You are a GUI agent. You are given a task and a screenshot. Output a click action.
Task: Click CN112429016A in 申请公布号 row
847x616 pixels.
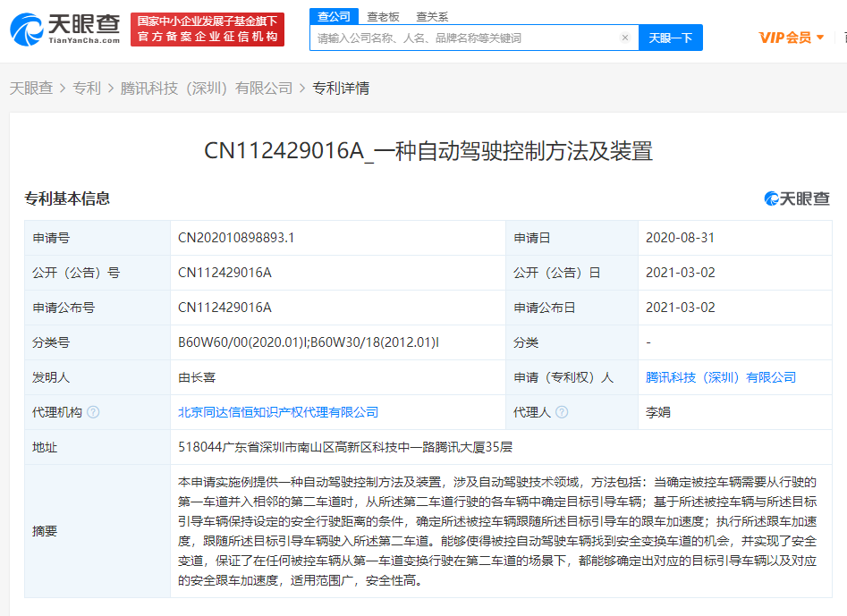tap(224, 308)
